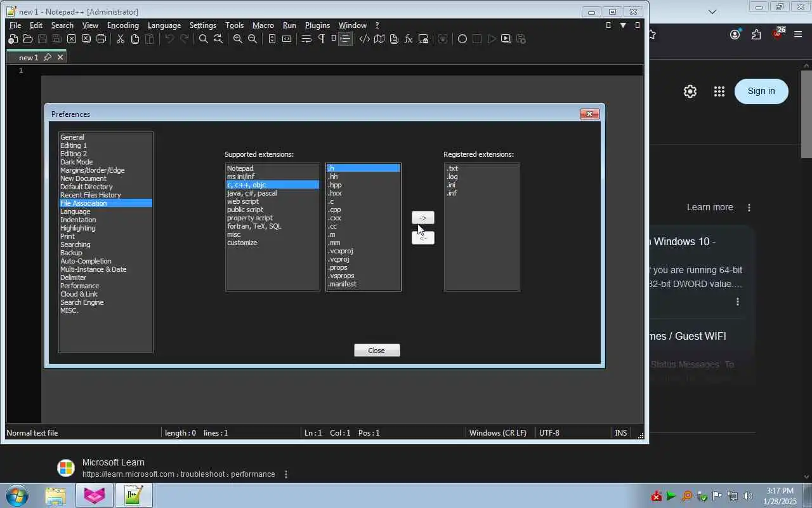
Task: Click the Copy toolbar icon
Action: [135, 39]
